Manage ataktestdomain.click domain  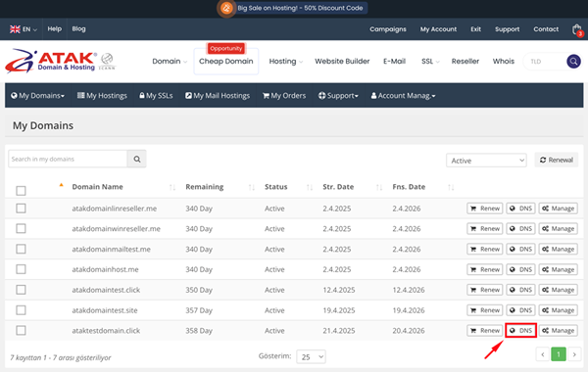559,331
